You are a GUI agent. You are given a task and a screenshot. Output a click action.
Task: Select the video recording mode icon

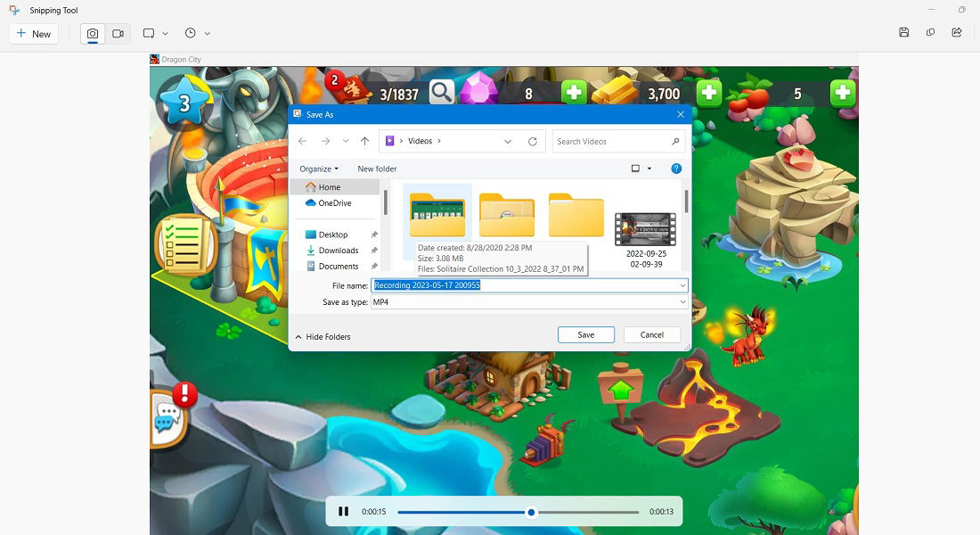(x=117, y=33)
